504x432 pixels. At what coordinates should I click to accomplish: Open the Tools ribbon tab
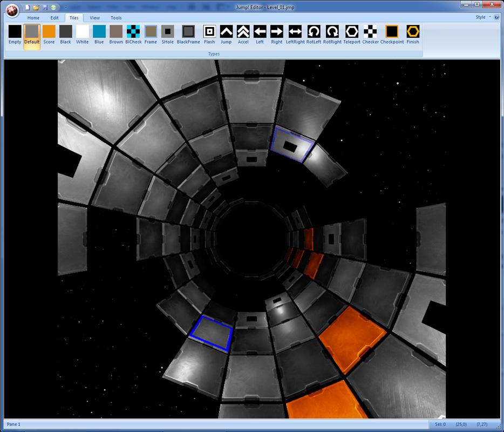point(116,18)
